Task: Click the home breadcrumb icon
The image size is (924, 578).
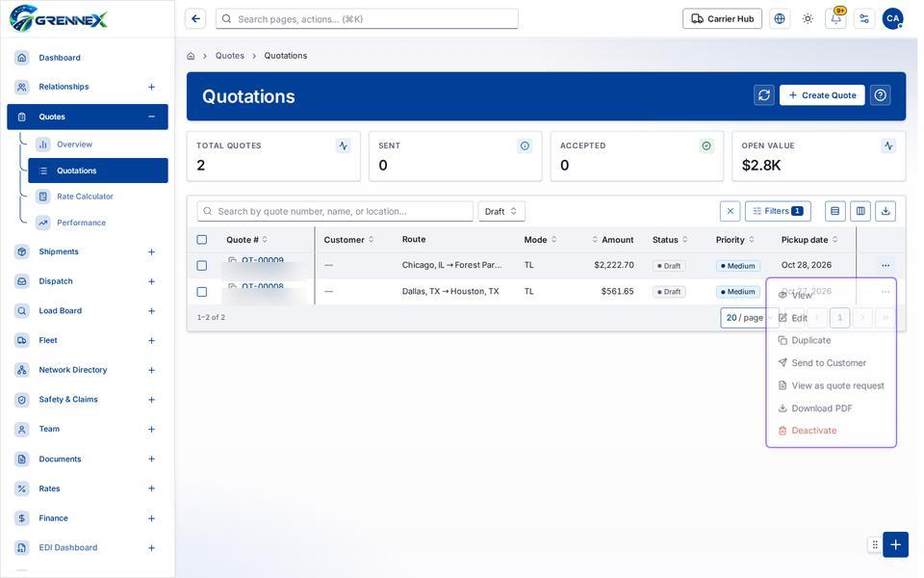Action: (x=191, y=56)
